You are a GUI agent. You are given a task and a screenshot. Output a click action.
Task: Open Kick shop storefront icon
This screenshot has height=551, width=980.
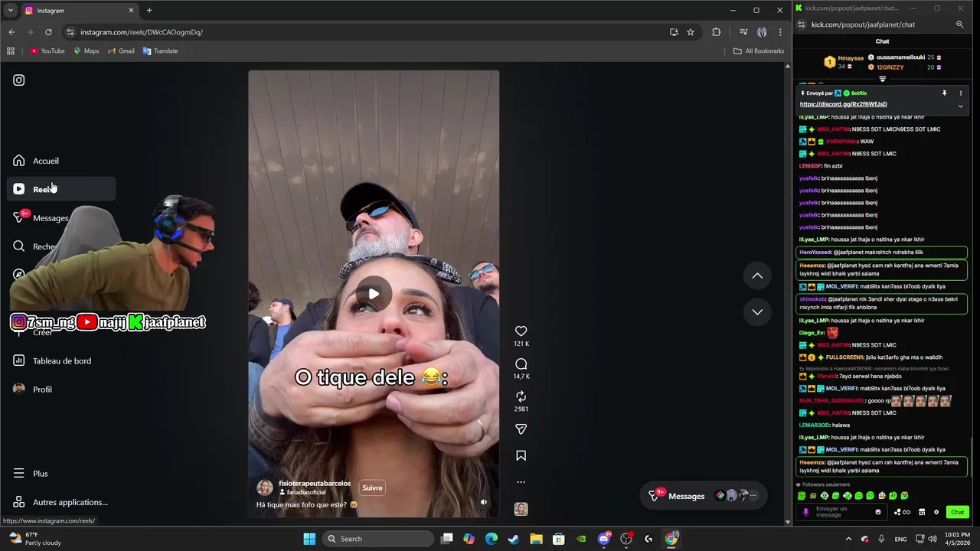[922, 512]
